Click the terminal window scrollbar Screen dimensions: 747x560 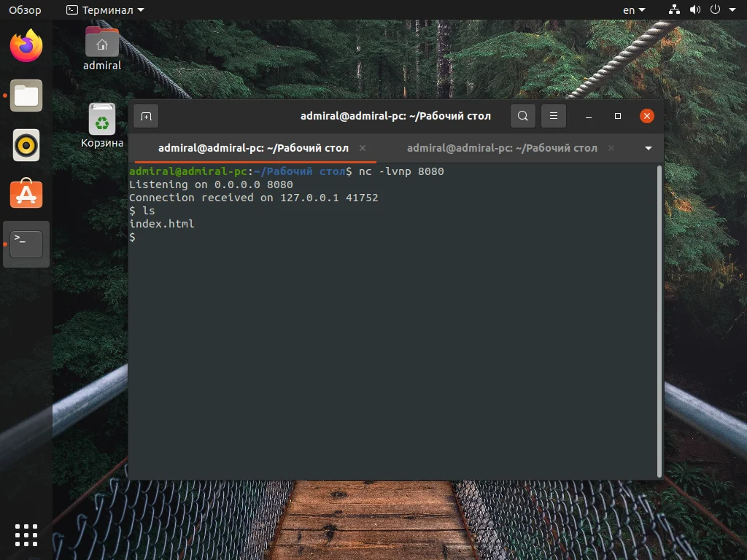[658, 292]
